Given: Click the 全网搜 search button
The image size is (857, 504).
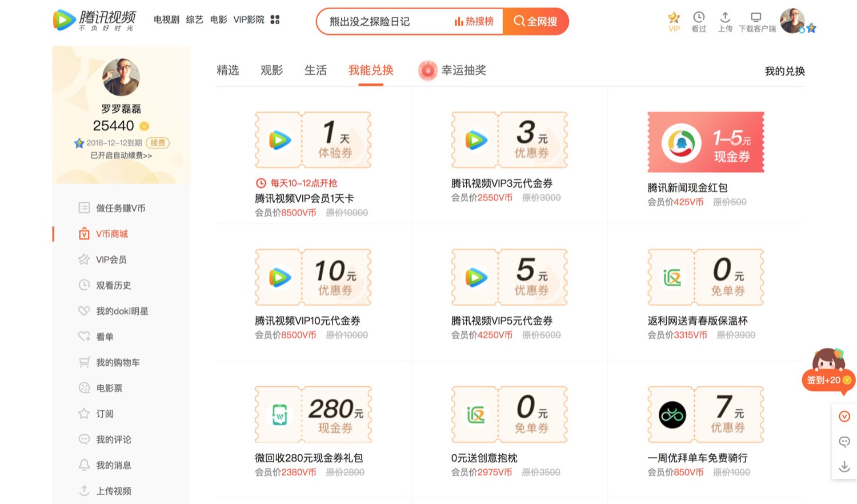Looking at the screenshot, I should tap(536, 21).
